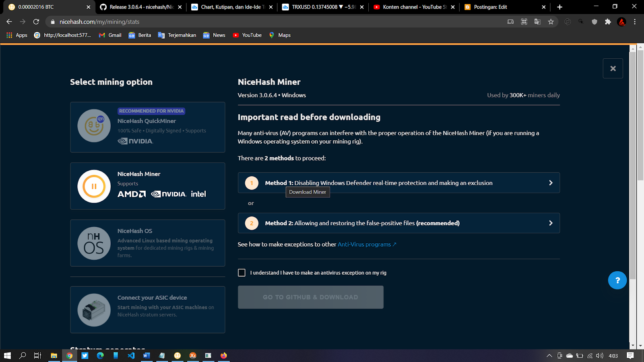
Task: Open the browser extensions puzzle icon
Action: 608,22
